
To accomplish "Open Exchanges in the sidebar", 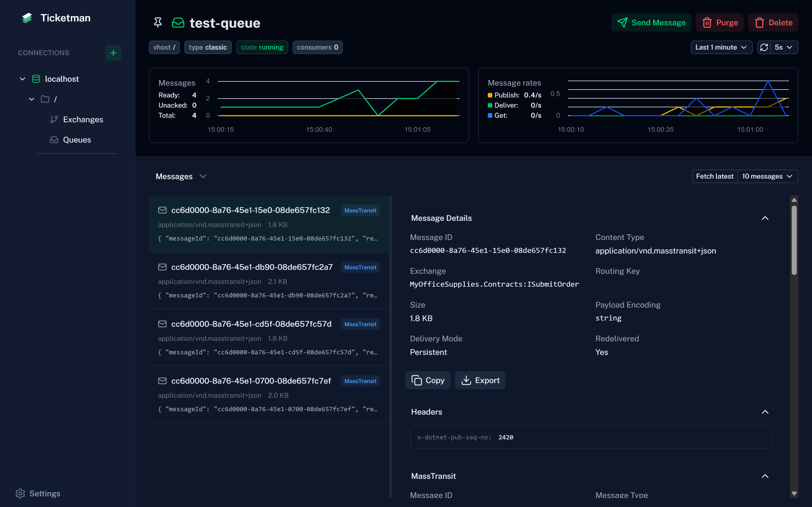I will [x=83, y=119].
